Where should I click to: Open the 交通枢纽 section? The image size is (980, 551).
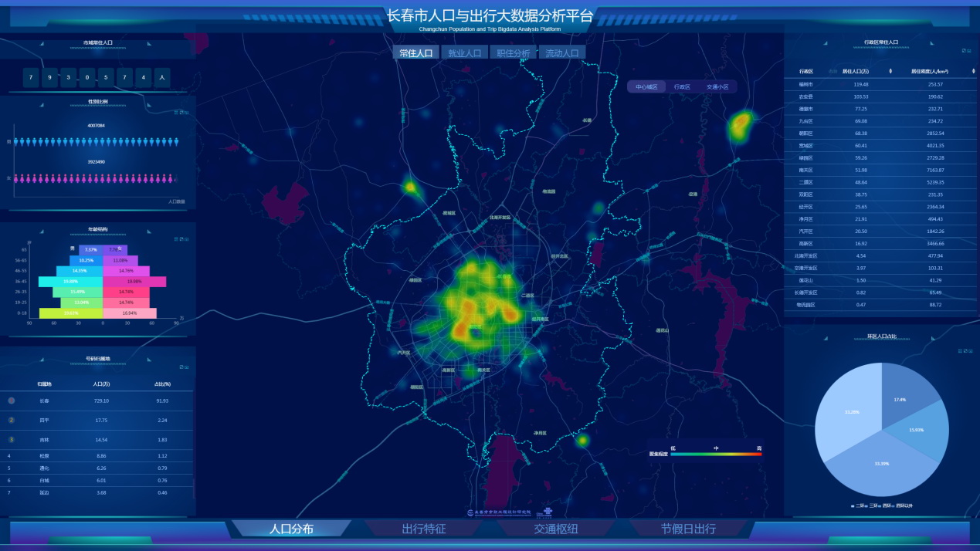tap(556, 529)
